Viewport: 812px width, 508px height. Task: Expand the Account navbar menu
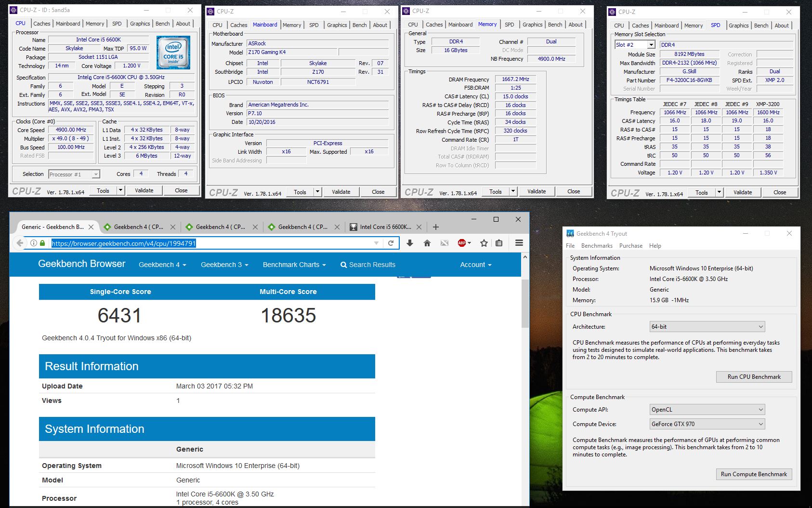pyautogui.click(x=476, y=265)
